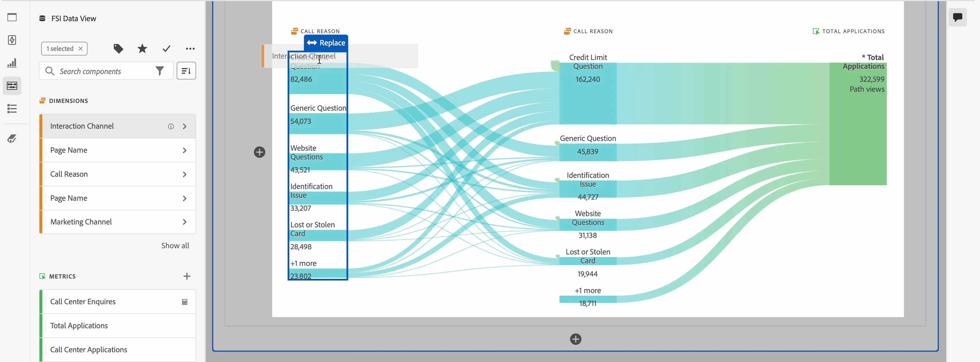Click Total Applications column header
Viewport: 980px width, 362px height.
(x=848, y=31)
